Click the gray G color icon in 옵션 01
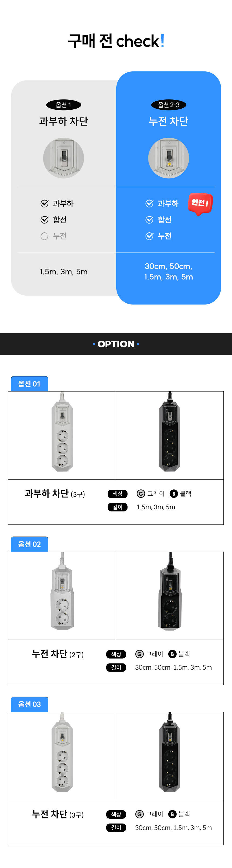 (141, 494)
